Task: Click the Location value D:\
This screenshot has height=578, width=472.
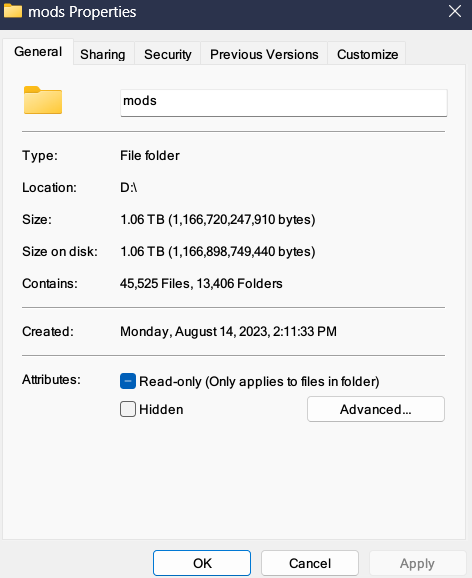Action: coord(129,187)
